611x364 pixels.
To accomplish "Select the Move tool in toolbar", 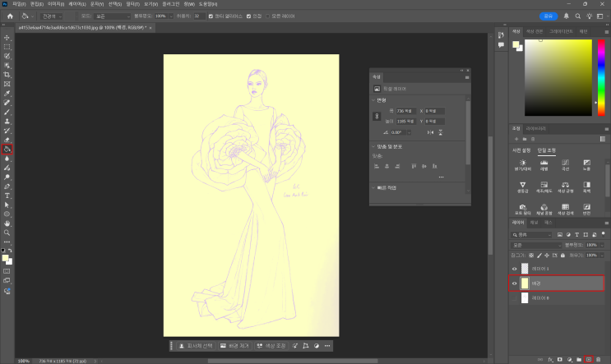I will (x=7, y=38).
